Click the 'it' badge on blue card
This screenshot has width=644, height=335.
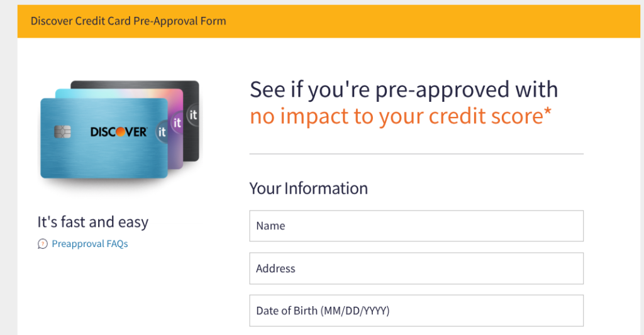pyautogui.click(x=162, y=132)
